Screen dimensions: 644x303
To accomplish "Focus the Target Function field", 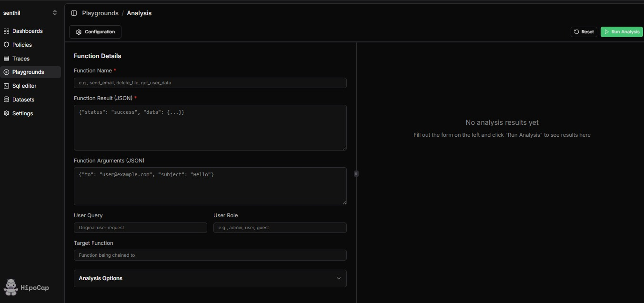I will [210, 255].
